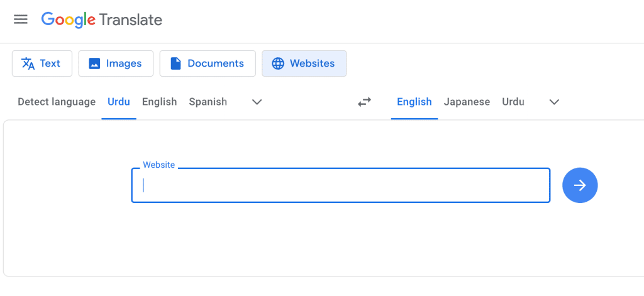This screenshot has height=296, width=644.
Task: Click the Website field floating label
Action: [158, 165]
